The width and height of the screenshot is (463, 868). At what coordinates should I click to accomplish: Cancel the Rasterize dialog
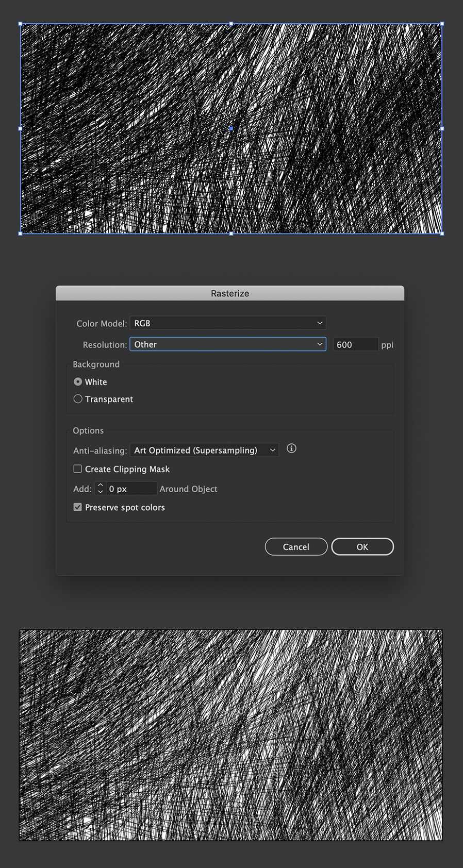coord(296,547)
